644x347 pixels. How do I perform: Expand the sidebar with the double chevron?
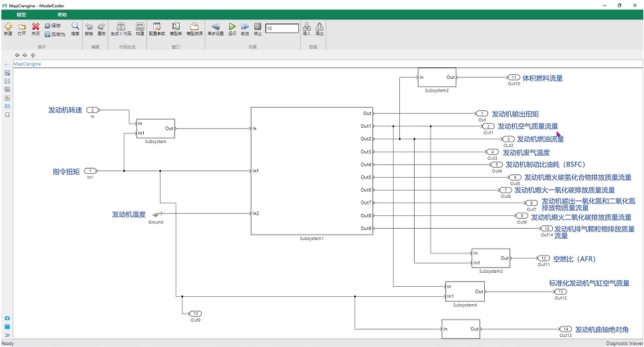coord(7,335)
